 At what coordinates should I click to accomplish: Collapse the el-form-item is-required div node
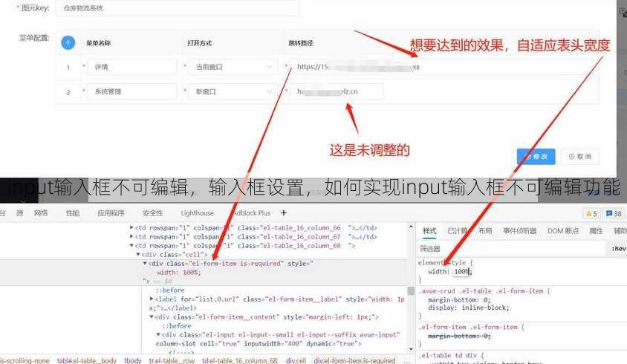click(145, 263)
